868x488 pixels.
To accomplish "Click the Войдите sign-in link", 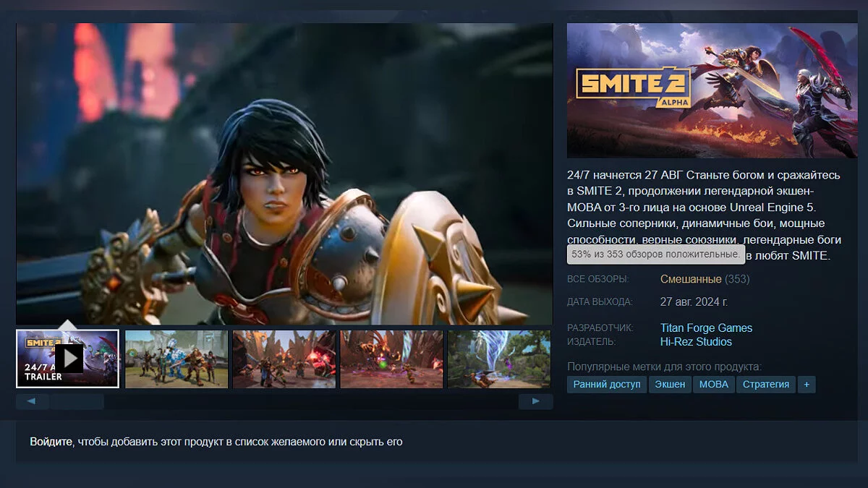I will [51, 442].
